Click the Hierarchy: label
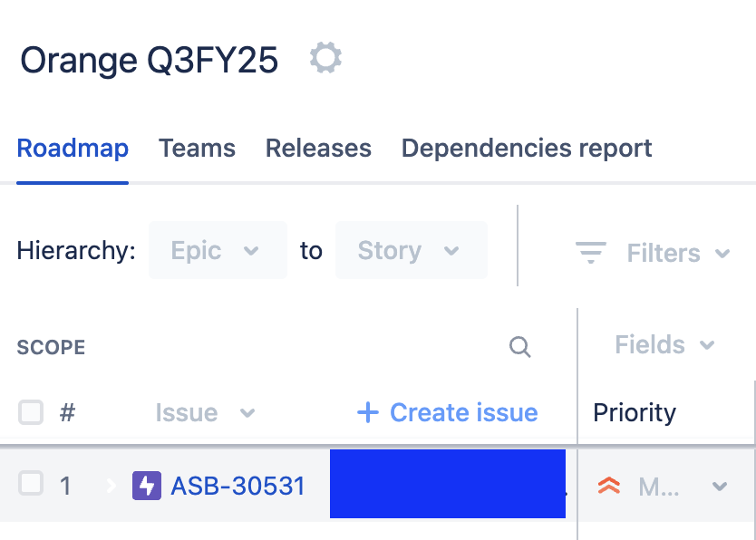This screenshot has width=756, height=540. tap(76, 251)
